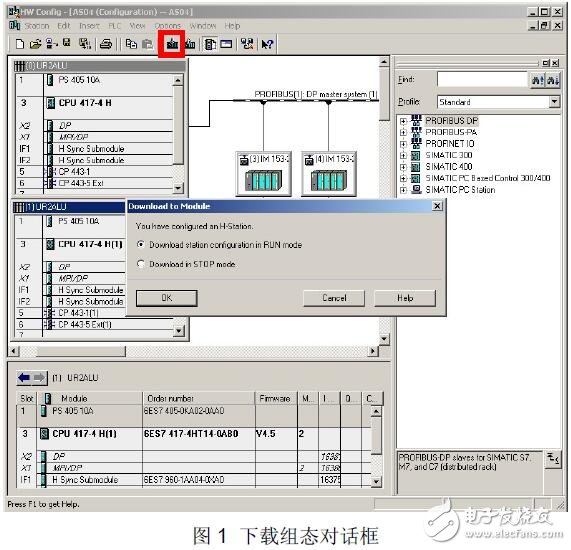Screen dimensions: 571x550
Task: Select the PROFIBUS DP catalog item
Action: (x=452, y=121)
